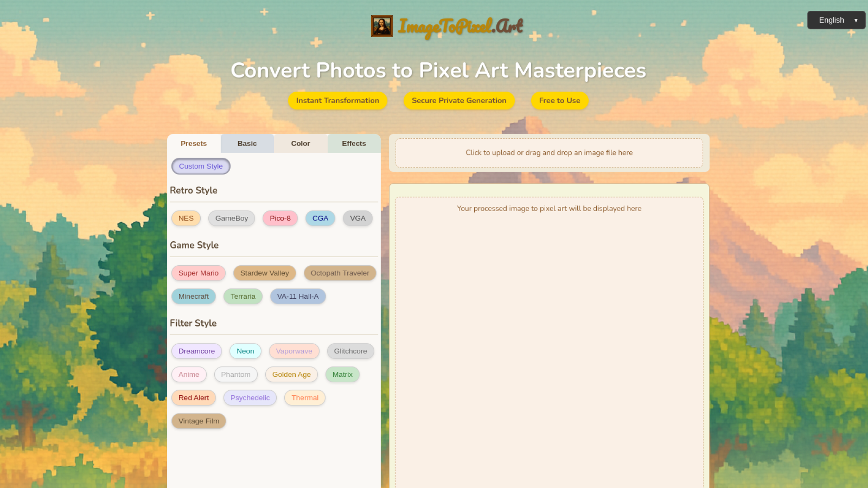Click the Mona Lisa logo icon
This screenshot has width=868, height=488.
point(382,26)
